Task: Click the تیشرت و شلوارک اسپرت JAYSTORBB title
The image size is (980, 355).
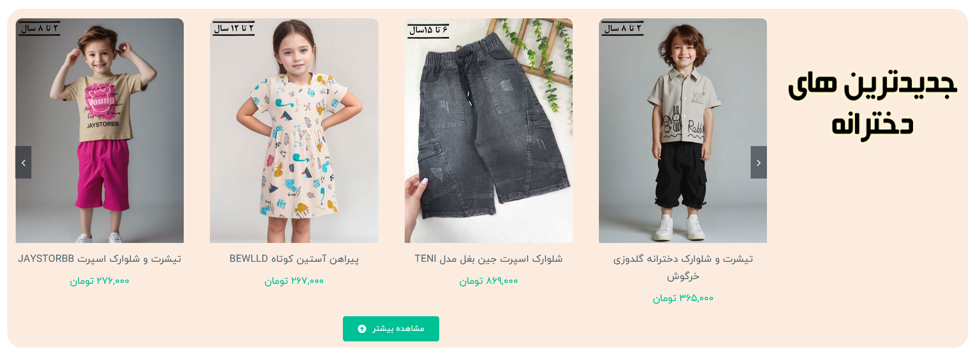Action: tap(99, 259)
